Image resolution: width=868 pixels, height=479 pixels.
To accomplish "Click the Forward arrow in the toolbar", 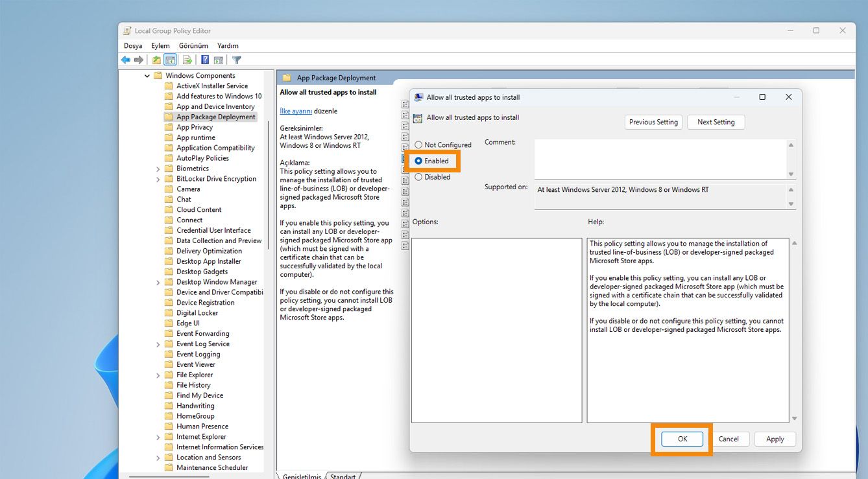I will 139,60.
